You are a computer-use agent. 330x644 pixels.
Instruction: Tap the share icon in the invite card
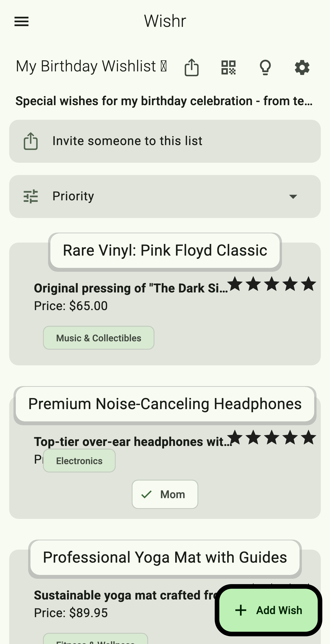tap(31, 141)
